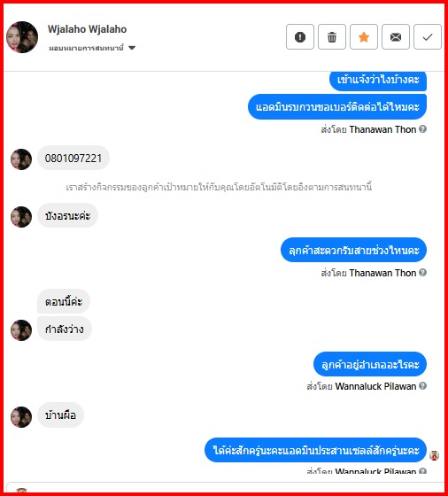The image size is (448, 496).
Task: Open Wjalaho Wjalaho profile name link
Action: tap(88, 29)
